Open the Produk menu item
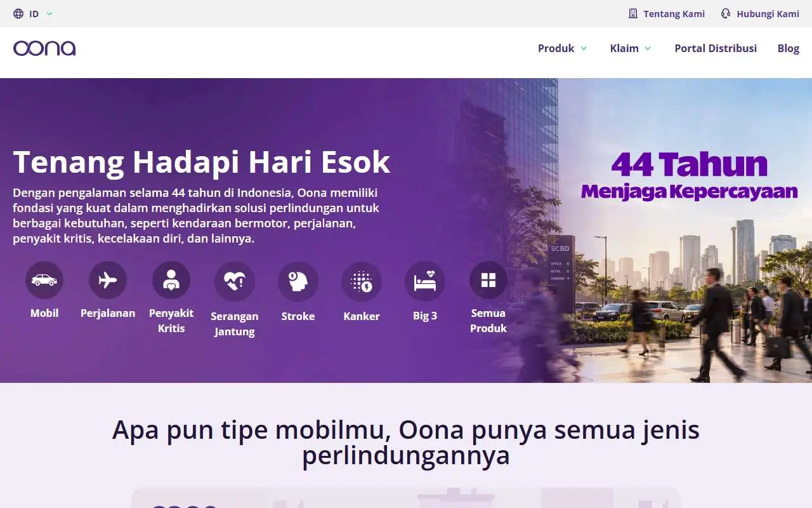The height and width of the screenshot is (508, 812). 556,48
